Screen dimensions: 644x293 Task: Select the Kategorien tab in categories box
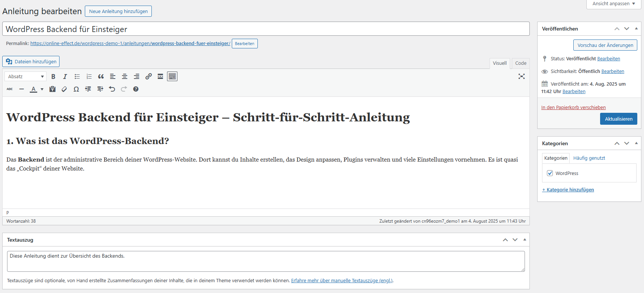tap(556, 158)
